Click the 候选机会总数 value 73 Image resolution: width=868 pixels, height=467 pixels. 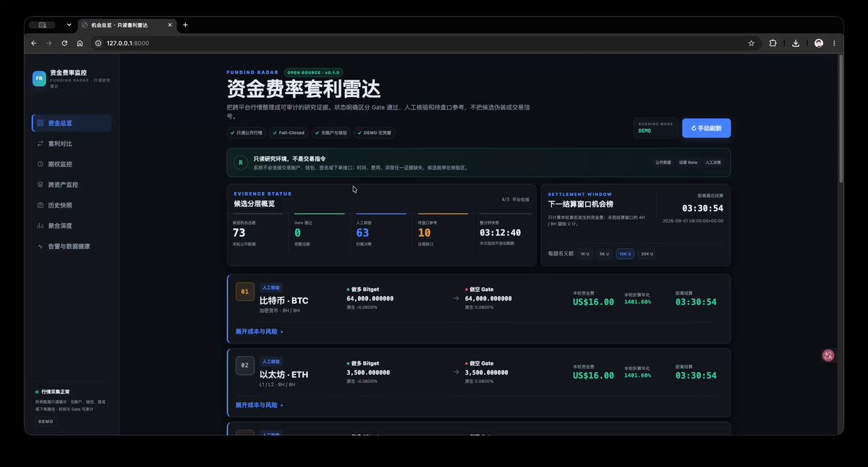[239, 233]
